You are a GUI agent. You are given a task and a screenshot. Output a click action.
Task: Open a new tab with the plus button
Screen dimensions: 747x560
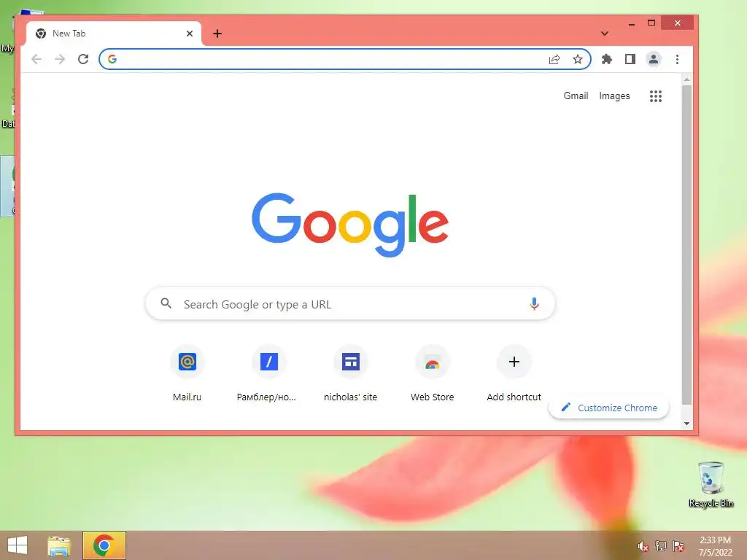pyautogui.click(x=217, y=34)
